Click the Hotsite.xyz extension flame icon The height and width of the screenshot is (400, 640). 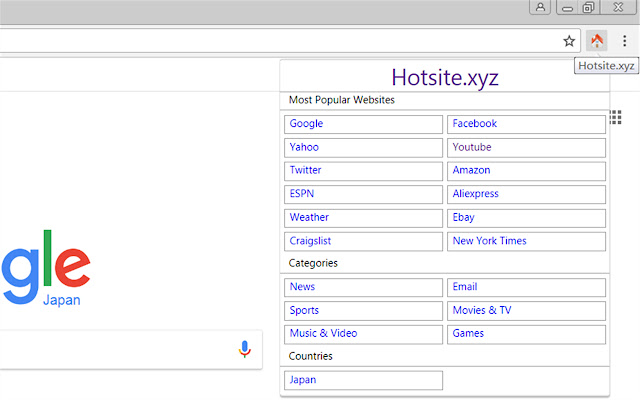(x=597, y=40)
